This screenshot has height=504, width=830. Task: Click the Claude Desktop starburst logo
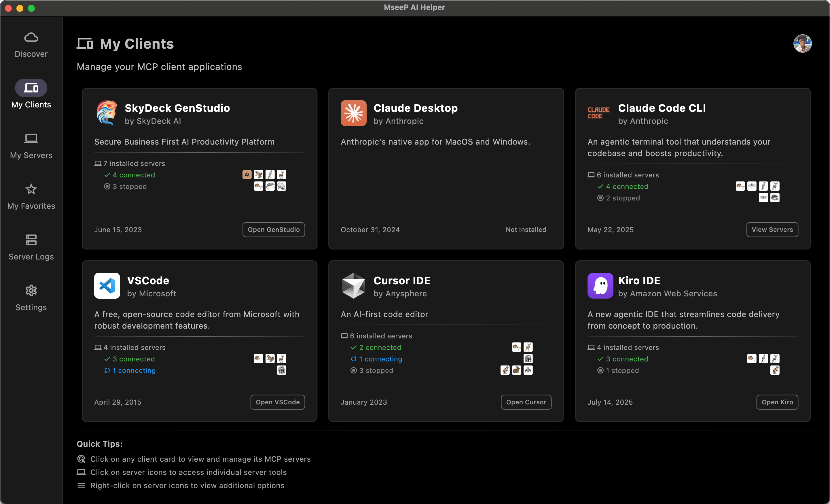pyautogui.click(x=353, y=113)
